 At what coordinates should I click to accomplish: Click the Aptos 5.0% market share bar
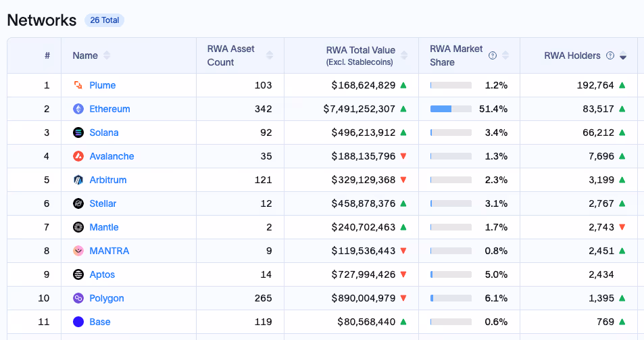pos(451,274)
